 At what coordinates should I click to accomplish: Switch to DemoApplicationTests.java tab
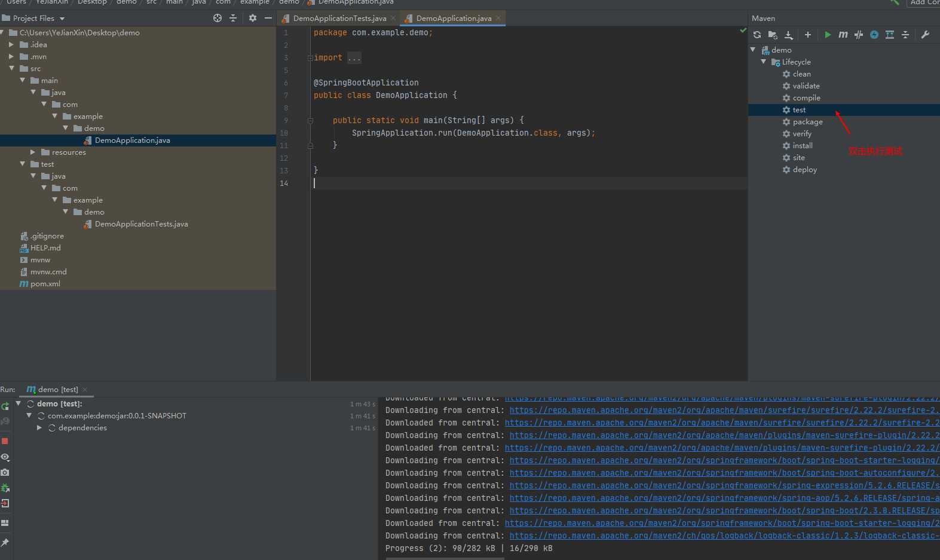[x=339, y=19]
